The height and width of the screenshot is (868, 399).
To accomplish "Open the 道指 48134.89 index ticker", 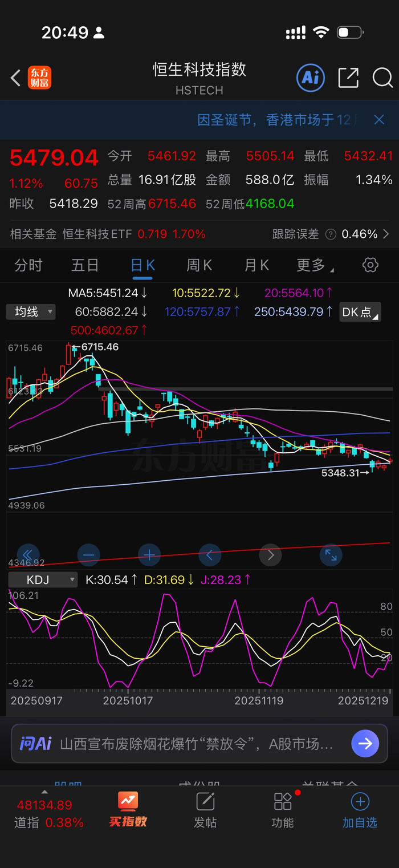I will pos(48,813).
